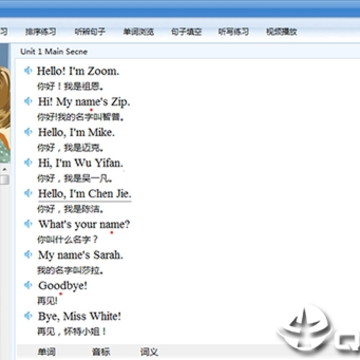Viewport: 360px width, 360px height.
Task: Play audio for "Hi! My name's Zip."
Action: click(28, 101)
